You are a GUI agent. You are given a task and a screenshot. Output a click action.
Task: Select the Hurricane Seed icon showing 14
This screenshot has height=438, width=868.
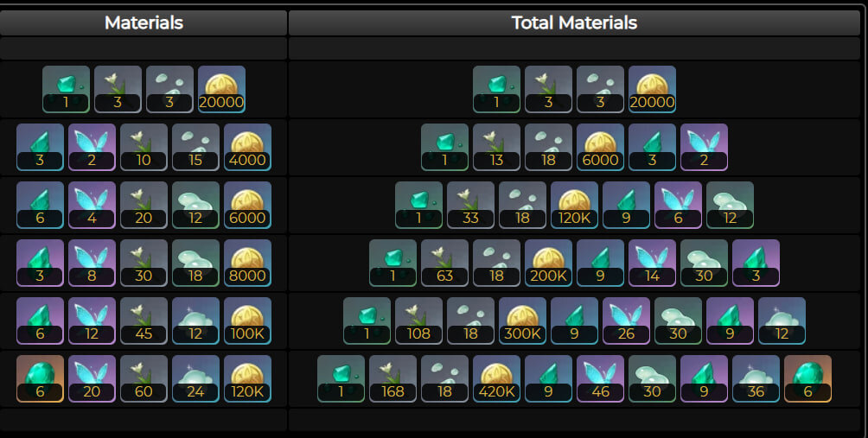point(652,263)
